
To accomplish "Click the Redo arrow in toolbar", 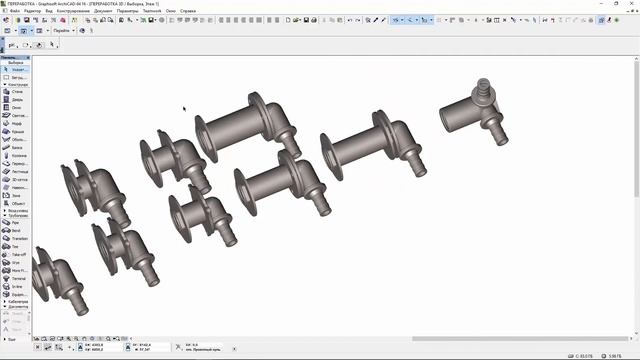I will (x=358, y=20).
